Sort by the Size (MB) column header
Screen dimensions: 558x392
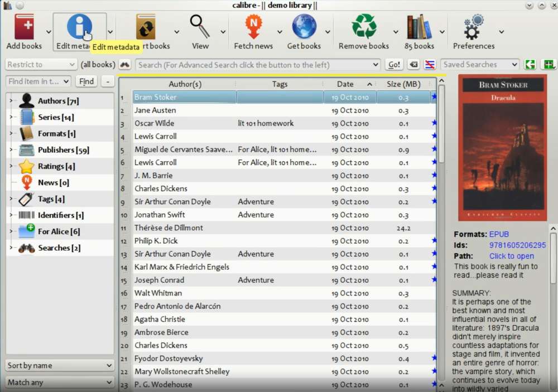(403, 84)
